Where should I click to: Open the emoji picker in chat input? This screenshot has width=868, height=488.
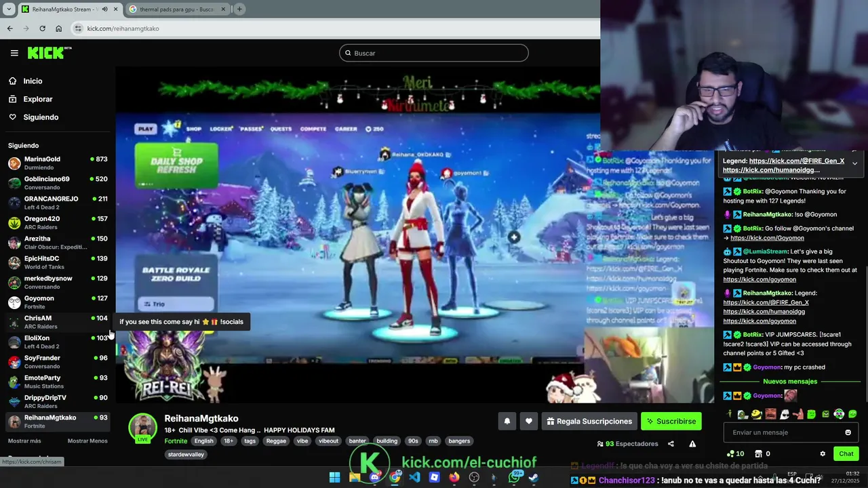pos(848,432)
